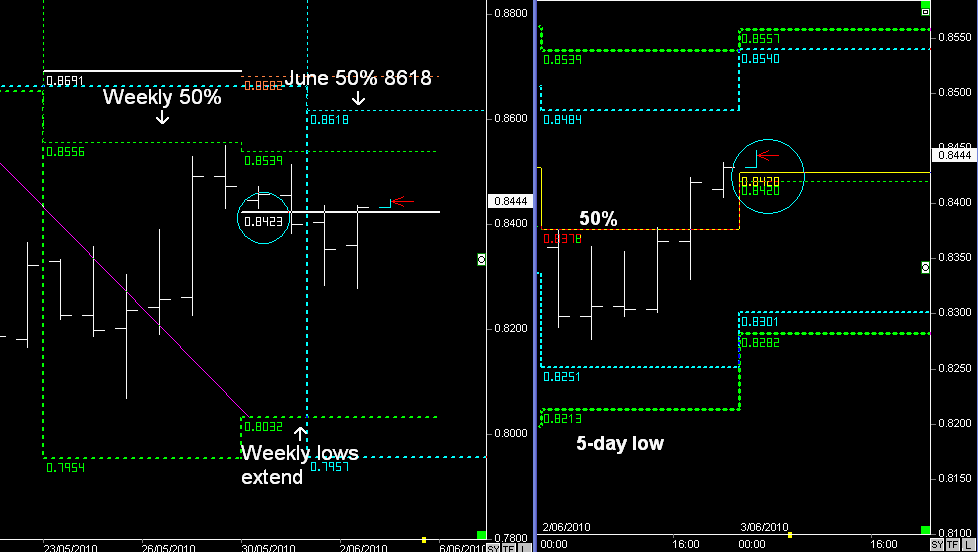This screenshot has width=978, height=552.
Task: Click the green 0.8213 level label
Action: (x=563, y=419)
